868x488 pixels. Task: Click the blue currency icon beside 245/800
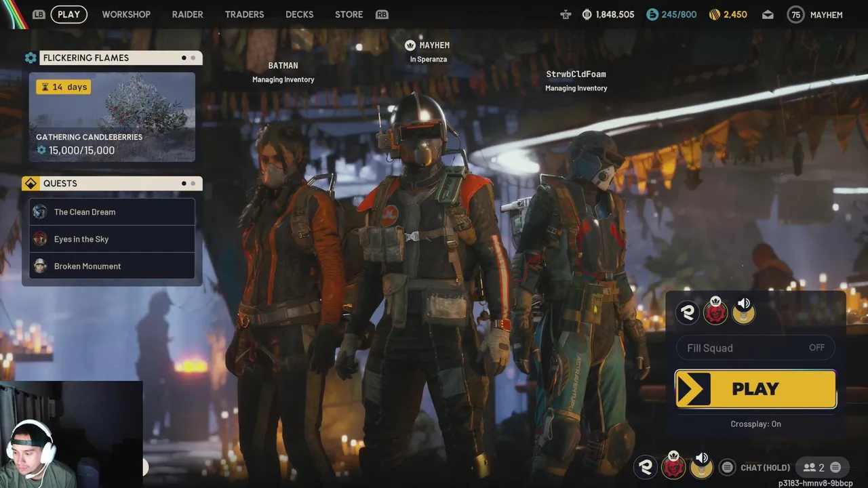pyautogui.click(x=652, y=14)
